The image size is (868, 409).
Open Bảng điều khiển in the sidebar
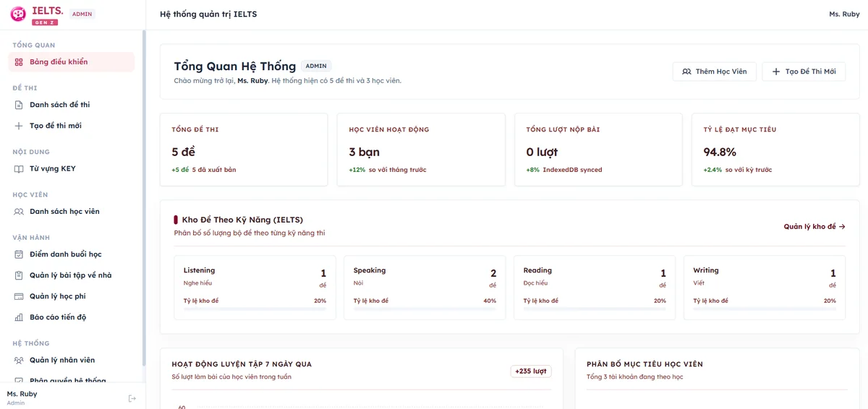[72, 62]
